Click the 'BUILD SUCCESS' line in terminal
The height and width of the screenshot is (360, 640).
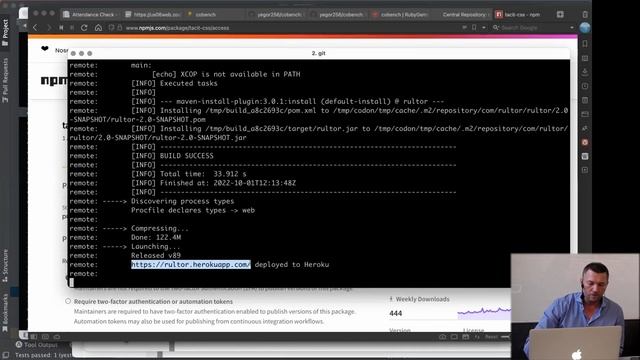(187, 156)
